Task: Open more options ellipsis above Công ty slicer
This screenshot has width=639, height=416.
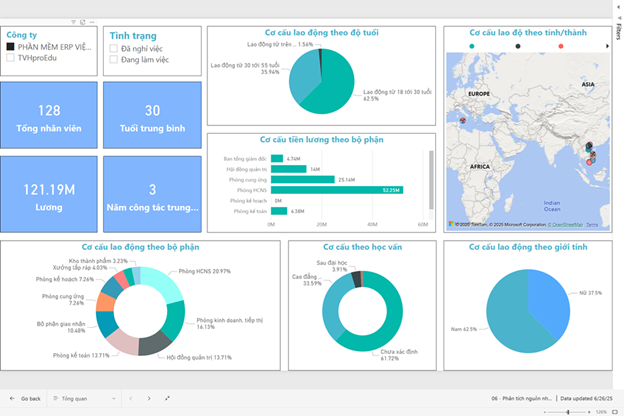Action: tap(92, 21)
